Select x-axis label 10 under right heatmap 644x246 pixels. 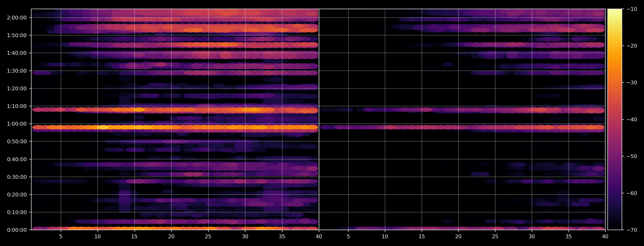385,236
